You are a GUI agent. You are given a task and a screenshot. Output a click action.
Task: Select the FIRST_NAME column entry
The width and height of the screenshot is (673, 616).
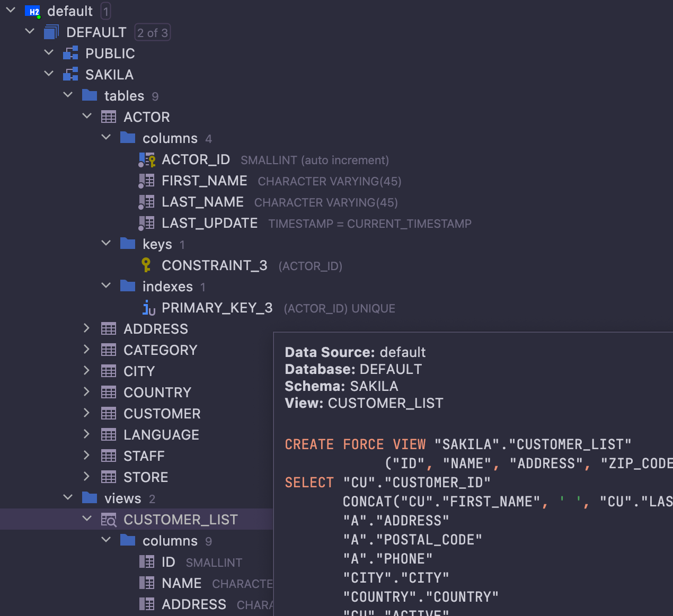coord(204,181)
